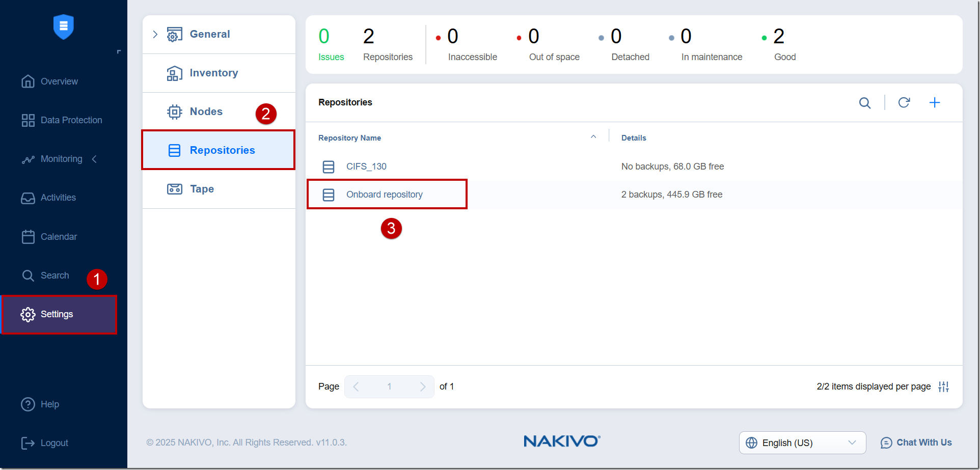Screen dimensions: 980x470
Task: Click the Onboard repository icon
Action: (x=329, y=195)
